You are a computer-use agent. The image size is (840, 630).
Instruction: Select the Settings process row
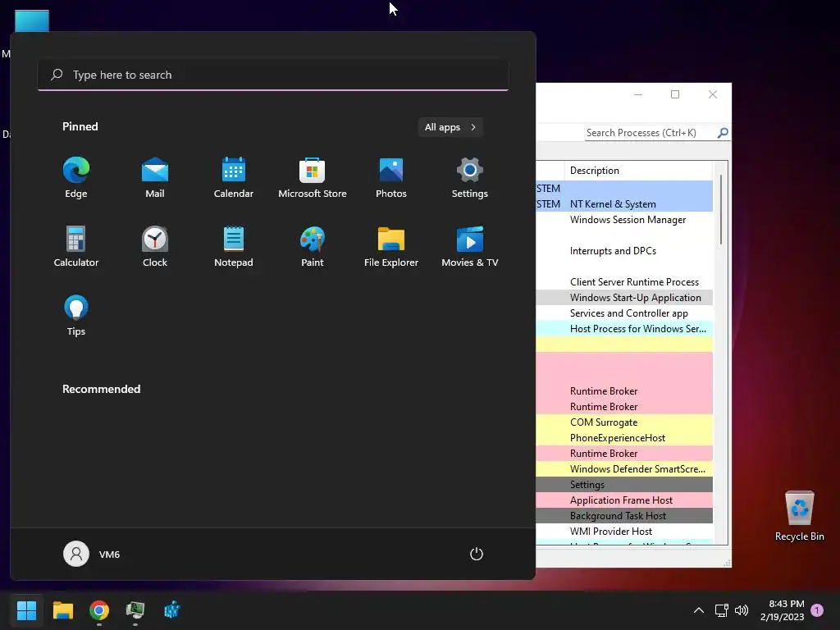(x=624, y=484)
